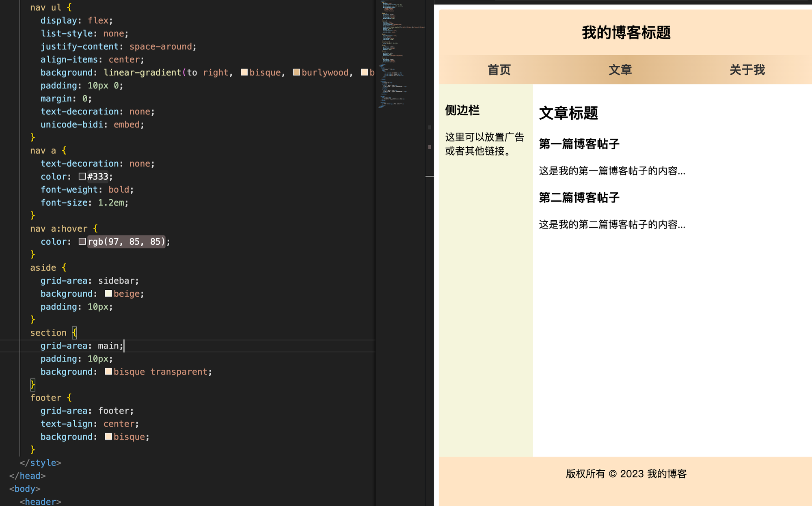Click the bisque swatch in linear-gradient
The width and height of the screenshot is (812, 506).
(x=244, y=72)
